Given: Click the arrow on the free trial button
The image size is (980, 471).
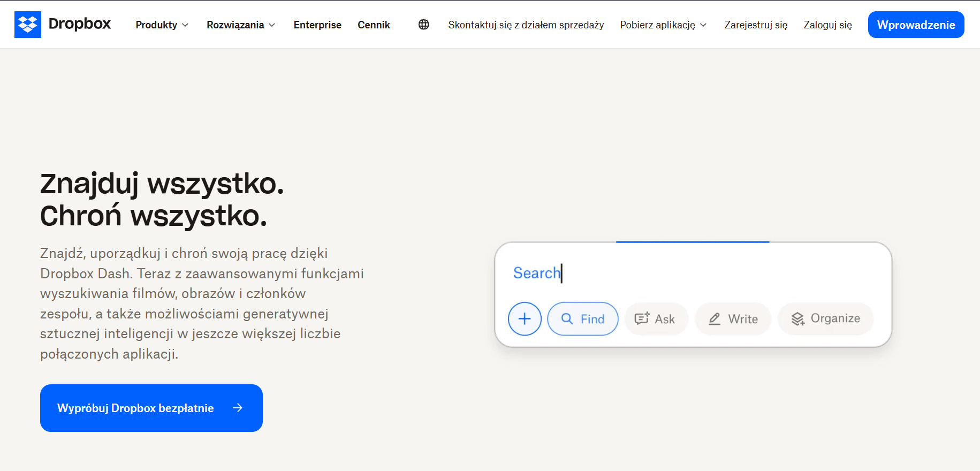Looking at the screenshot, I should point(238,408).
